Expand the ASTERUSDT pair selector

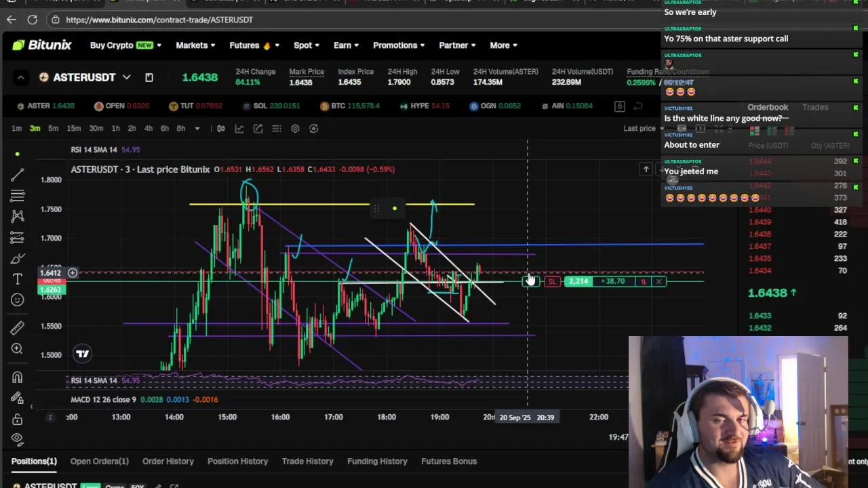tap(126, 77)
